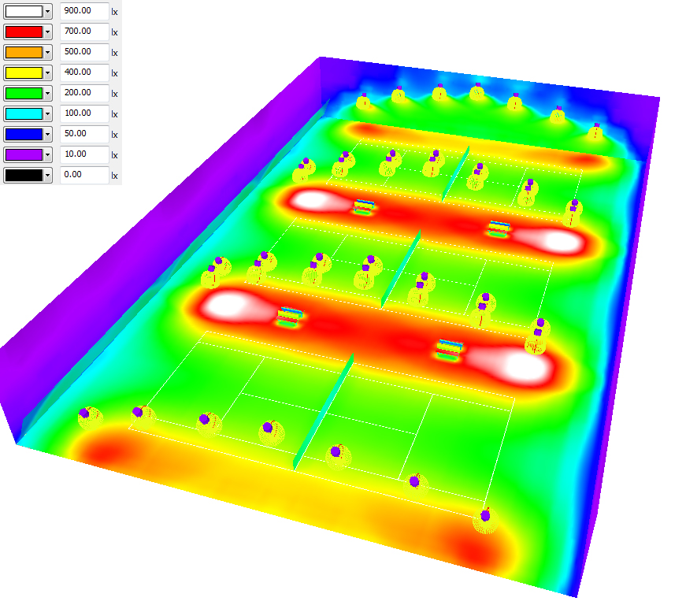Click the black color swatch for 0 lx
This screenshot has width=686, height=616.
[24, 176]
